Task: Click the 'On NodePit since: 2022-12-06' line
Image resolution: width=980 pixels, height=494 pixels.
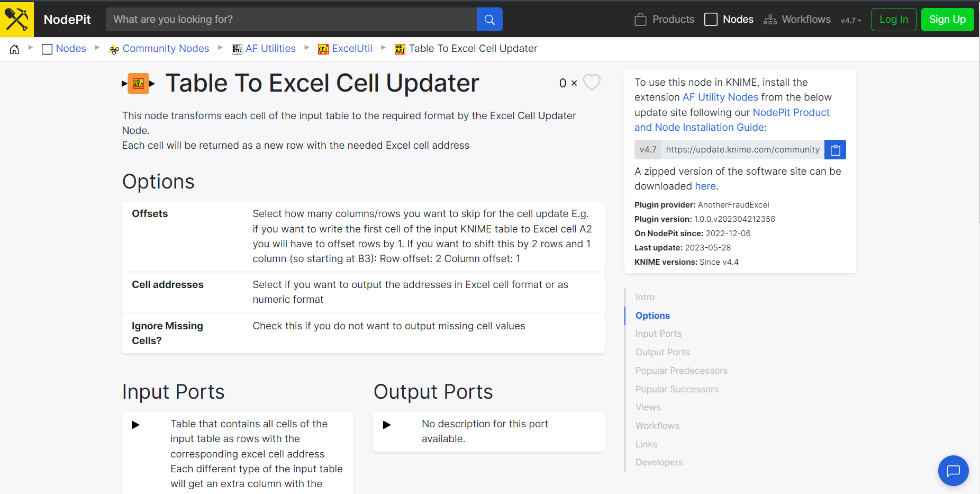Action: pos(692,233)
